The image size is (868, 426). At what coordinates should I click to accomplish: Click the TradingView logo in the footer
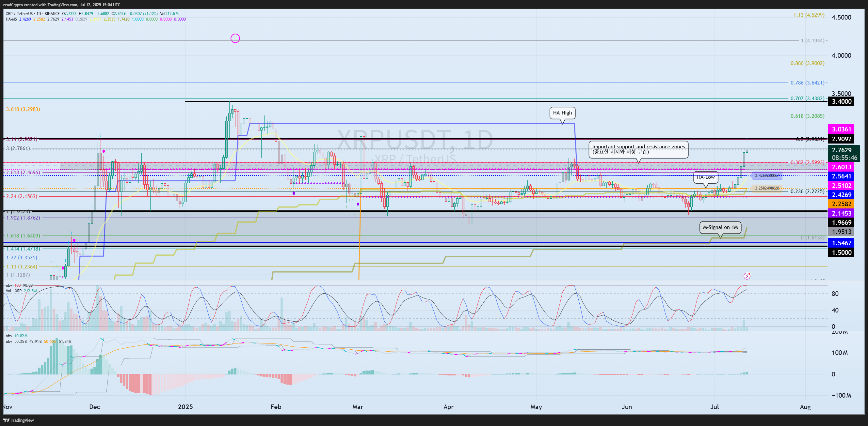(x=19, y=420)
